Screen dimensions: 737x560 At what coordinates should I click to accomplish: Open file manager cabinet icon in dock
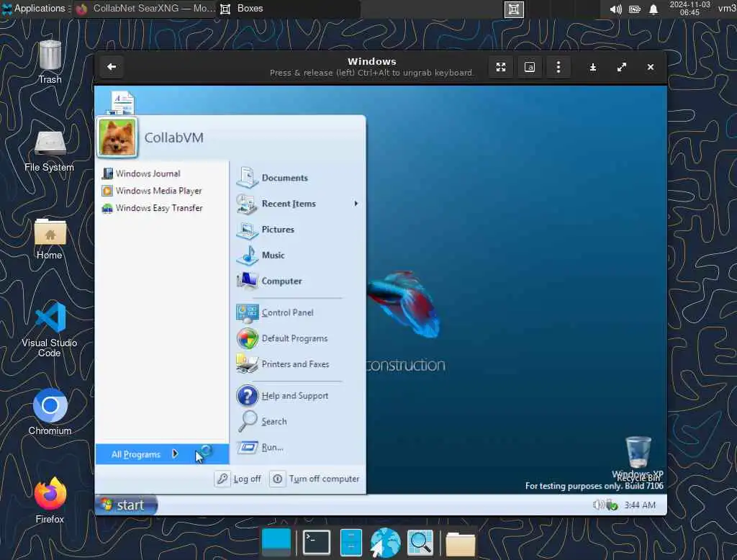351,543
